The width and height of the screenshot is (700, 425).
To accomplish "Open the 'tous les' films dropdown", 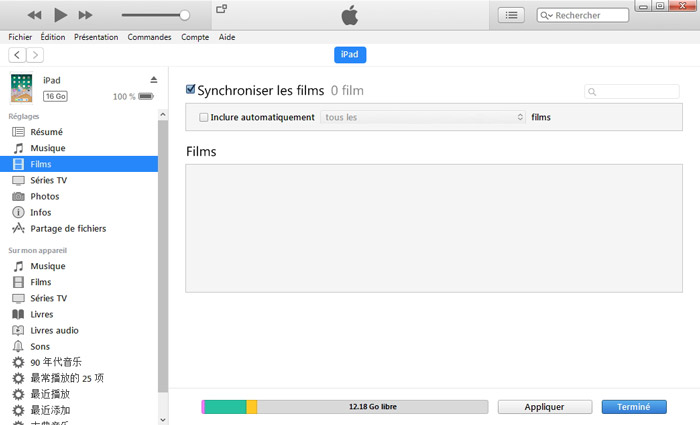I will click(x=423, y=117).
